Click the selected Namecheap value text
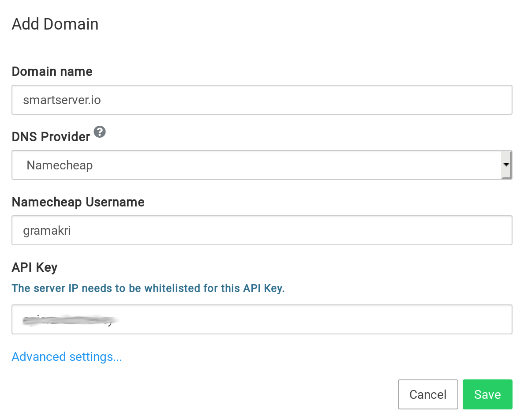This screenshot has width=524, height=420. [60, 165]
